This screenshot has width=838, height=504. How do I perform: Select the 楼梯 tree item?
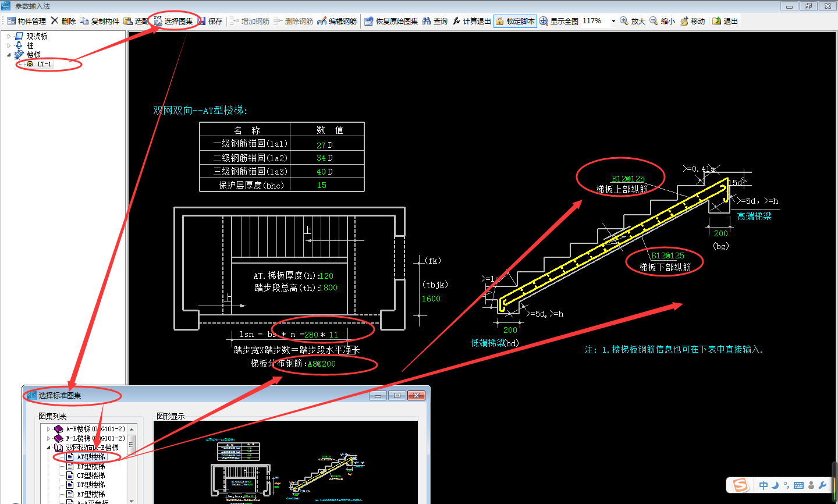[33, 55]
